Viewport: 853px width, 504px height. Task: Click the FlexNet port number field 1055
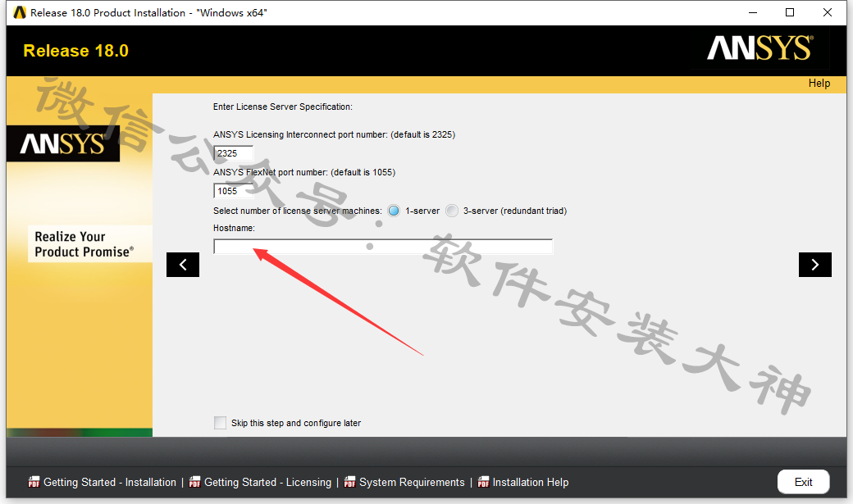point(234,191)
